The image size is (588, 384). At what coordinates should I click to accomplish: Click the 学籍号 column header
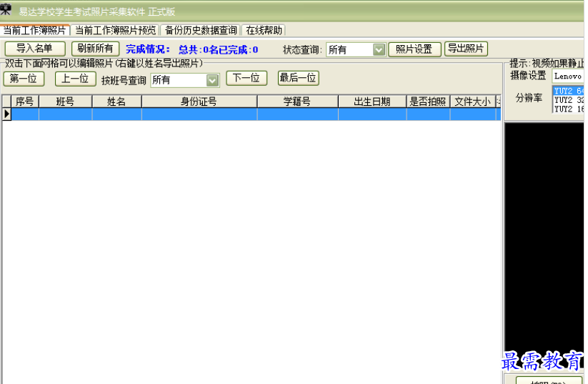[x=298, y=102]
